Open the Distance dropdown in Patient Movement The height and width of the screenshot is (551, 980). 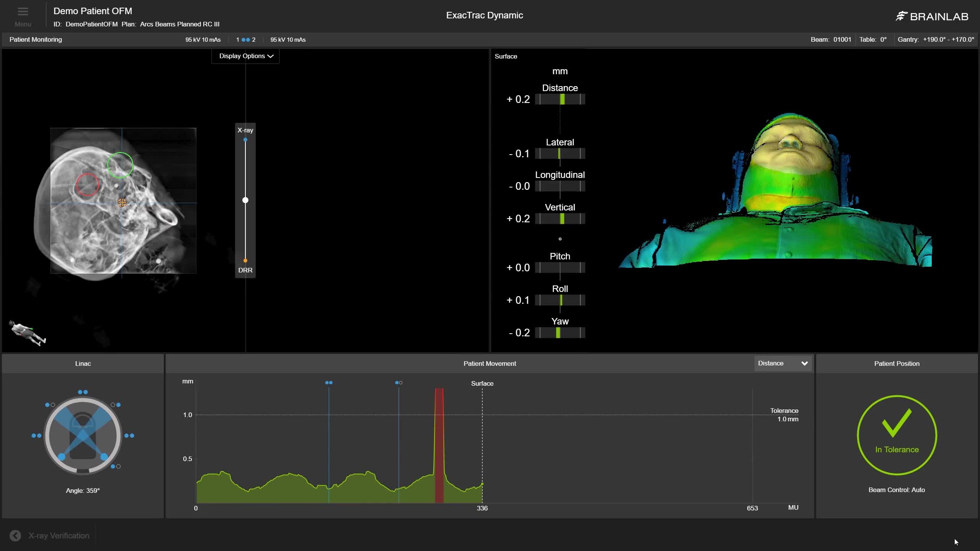click(x=782, y=363)
